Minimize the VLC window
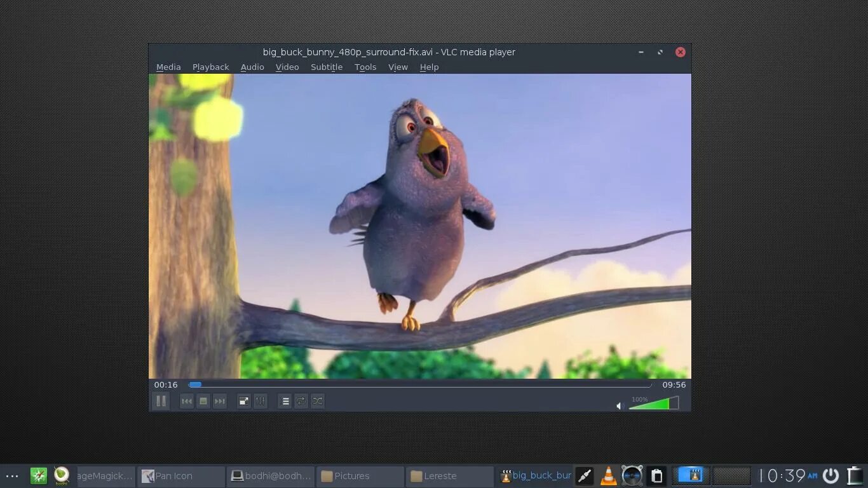868x488 pixels. pyautogui.click(x=641, y=52)
